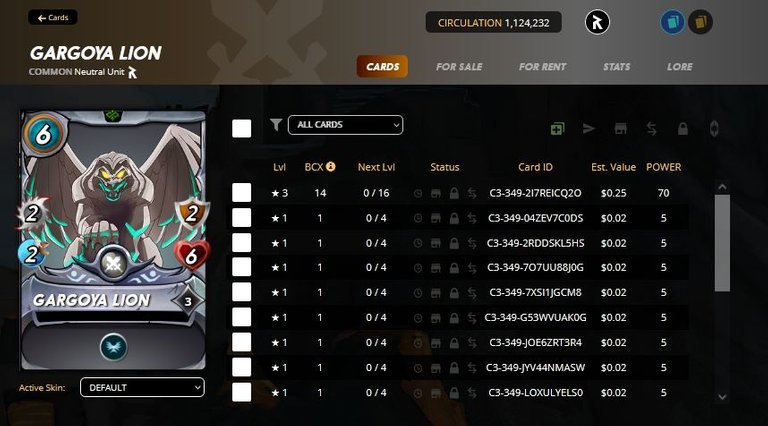The height and width of the screenshot is (426, 768).
Task: Open the STATS tab
Action: 617,67
